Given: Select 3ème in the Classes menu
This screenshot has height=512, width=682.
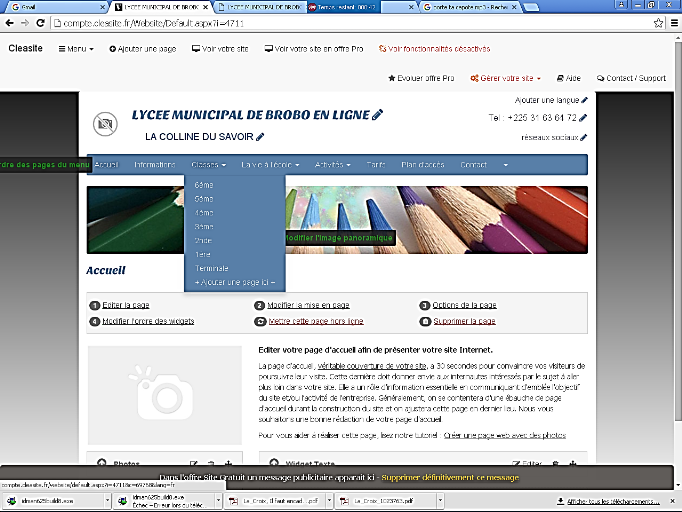Looking at the screenshot, I should 204,227.
